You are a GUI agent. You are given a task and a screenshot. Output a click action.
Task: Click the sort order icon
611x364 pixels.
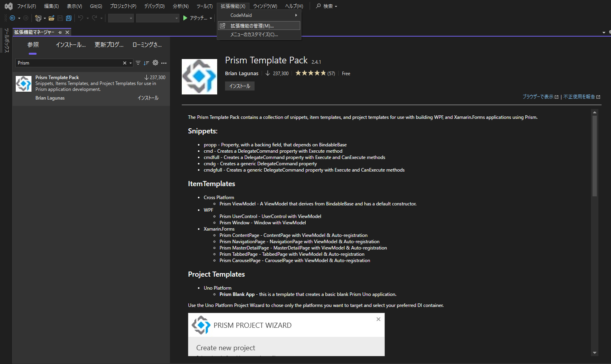pos(146,63)
